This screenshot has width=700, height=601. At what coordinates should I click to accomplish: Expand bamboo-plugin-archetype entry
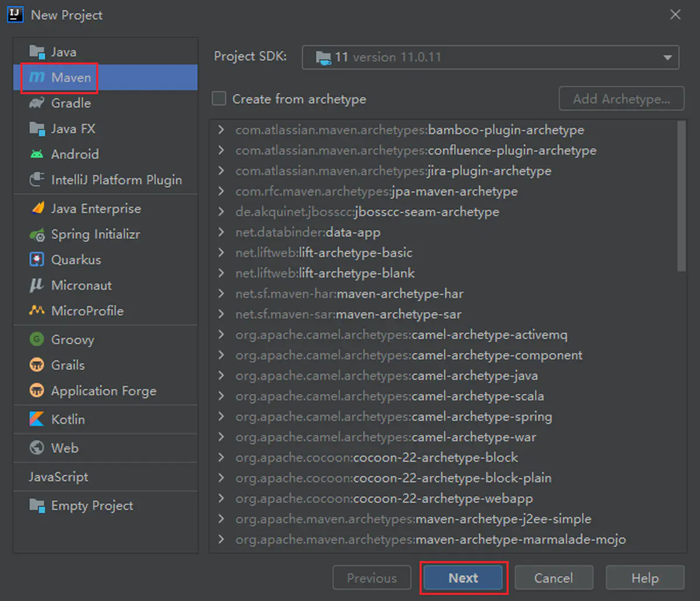[x=221, y=130]
